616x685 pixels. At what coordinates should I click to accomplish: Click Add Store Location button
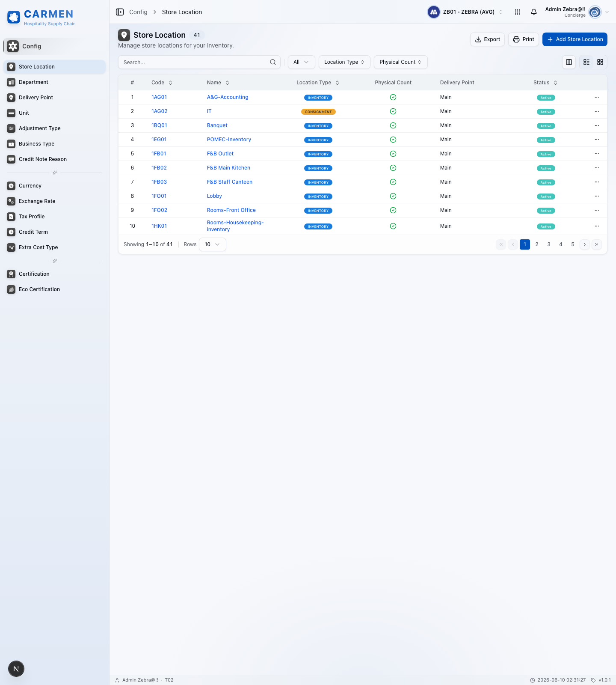575,39
